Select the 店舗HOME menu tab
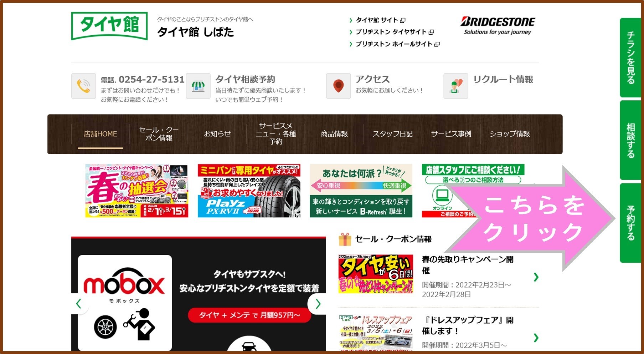The image size is (644, 354). pyautogui.click(x=100, y=134)
